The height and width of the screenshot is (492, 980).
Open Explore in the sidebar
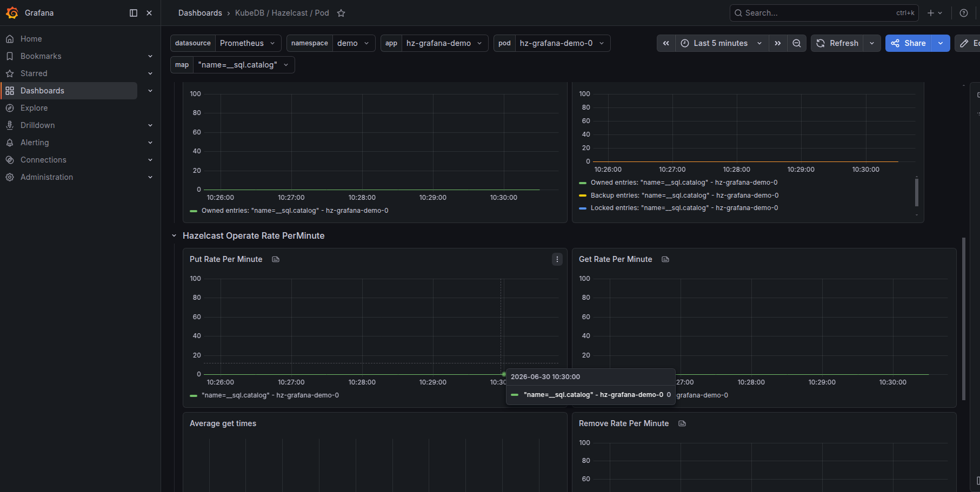pyautogui.click(x=34, y=108)
